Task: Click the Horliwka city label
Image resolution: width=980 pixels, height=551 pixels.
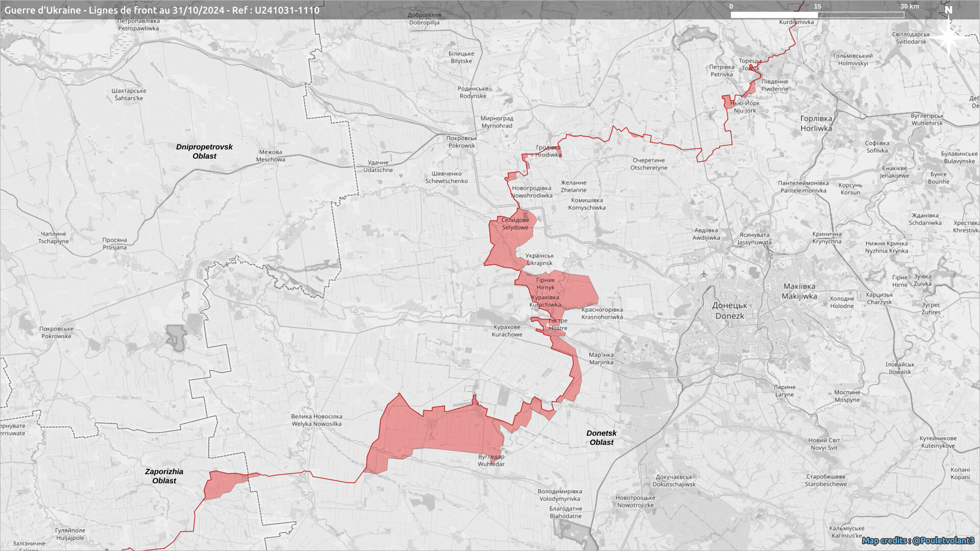Action: [816, 123]
